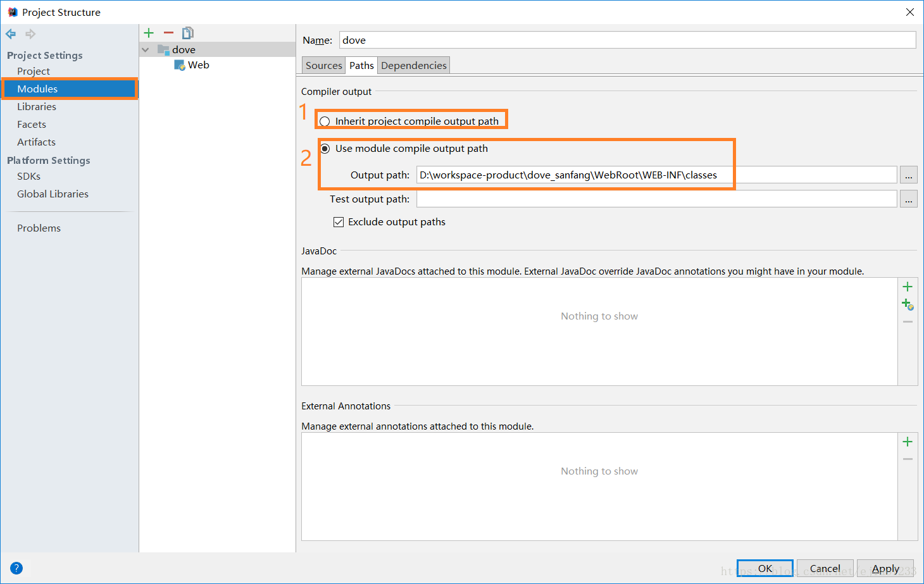Switch to the Sources tab

click(x=323, y=65)
